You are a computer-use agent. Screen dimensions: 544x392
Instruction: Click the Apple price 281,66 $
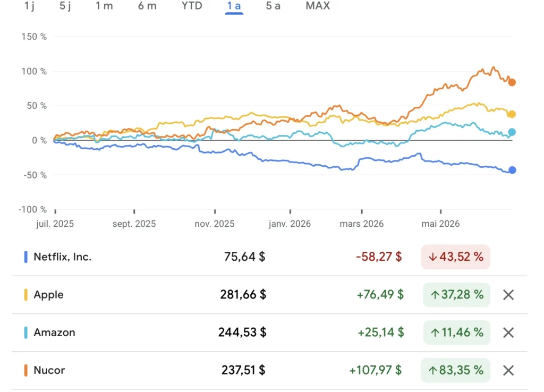pyautogui.click(x=243, y=295)
